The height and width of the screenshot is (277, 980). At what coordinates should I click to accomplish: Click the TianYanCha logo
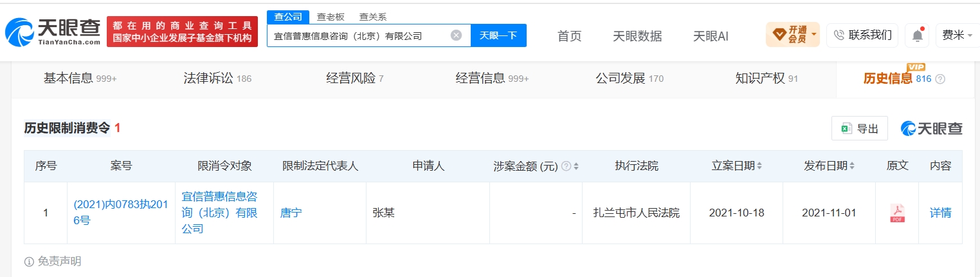(53, 32)
